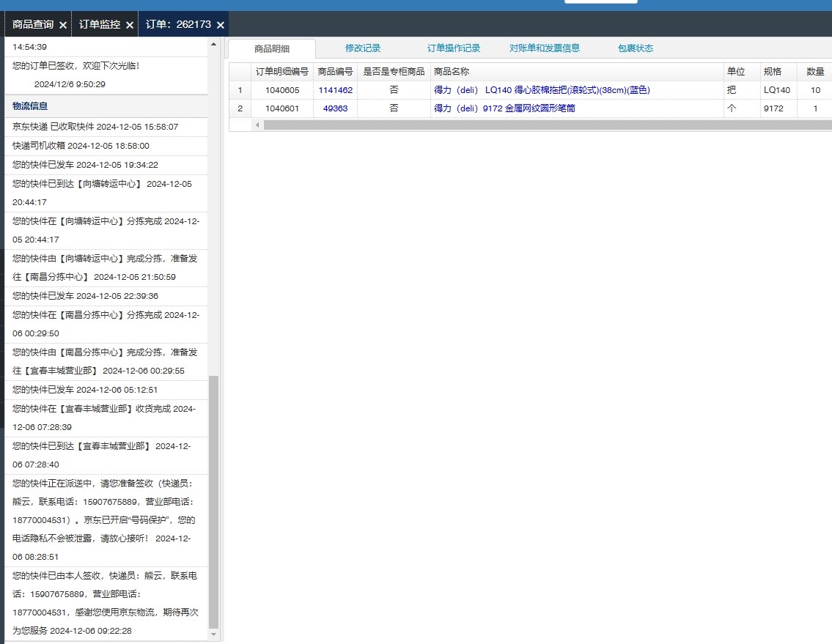
Task: Click the 准备发往【宜春丰城营业部】 entry
Action: tap(106, 362)
